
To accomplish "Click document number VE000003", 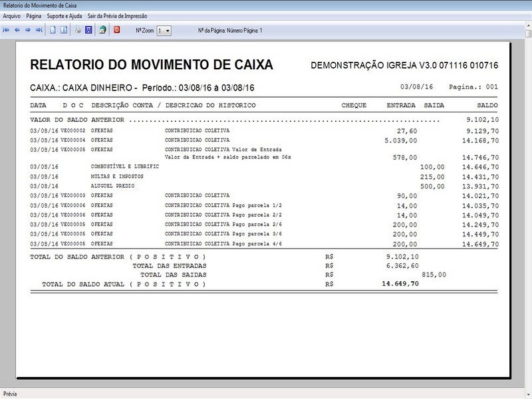I will pos(73,196).
